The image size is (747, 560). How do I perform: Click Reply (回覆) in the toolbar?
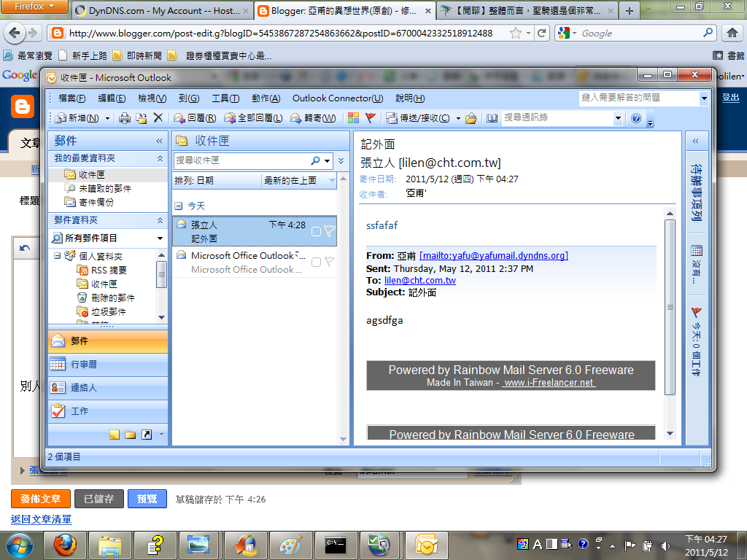pos(195,118)
